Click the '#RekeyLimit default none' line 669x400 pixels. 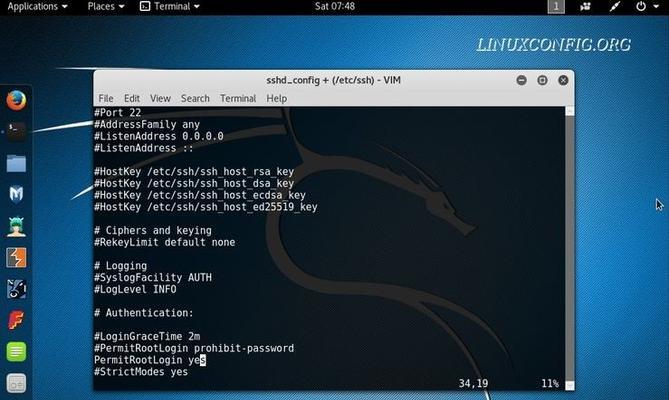[x=165, y=242]
